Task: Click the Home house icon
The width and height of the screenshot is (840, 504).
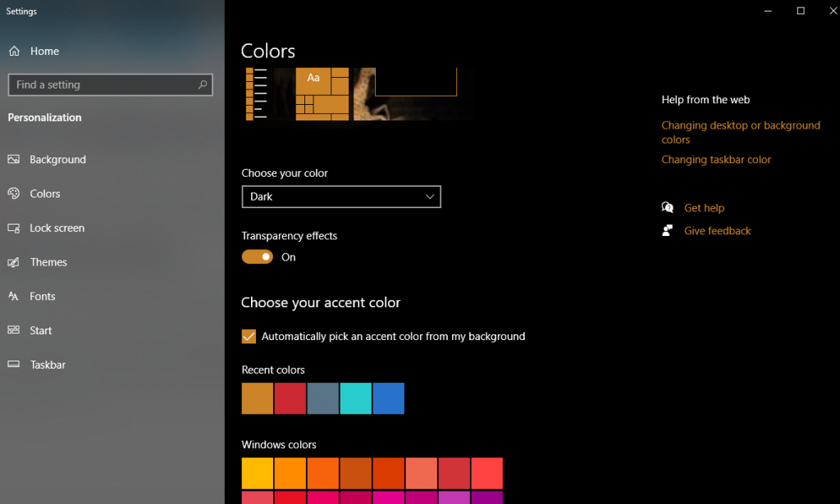Action: coord(15,51)
